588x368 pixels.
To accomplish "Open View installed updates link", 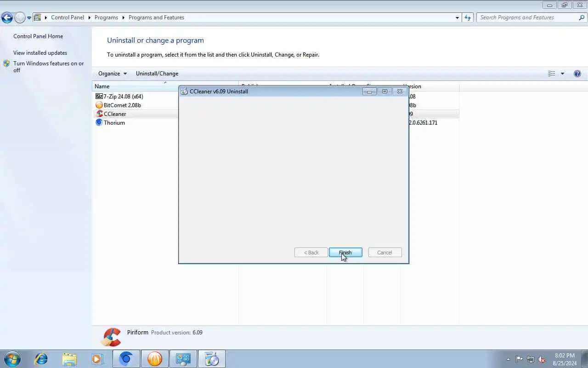I will point(40,53).
